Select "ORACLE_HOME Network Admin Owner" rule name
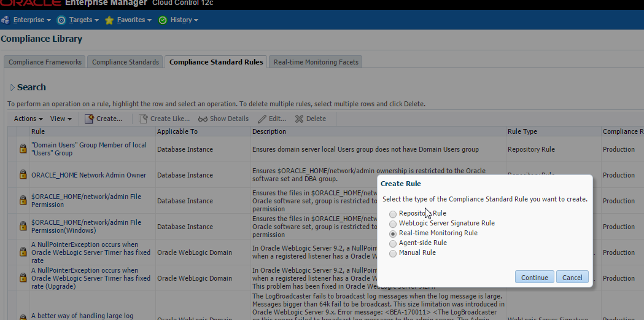 [x=89, y=175]
